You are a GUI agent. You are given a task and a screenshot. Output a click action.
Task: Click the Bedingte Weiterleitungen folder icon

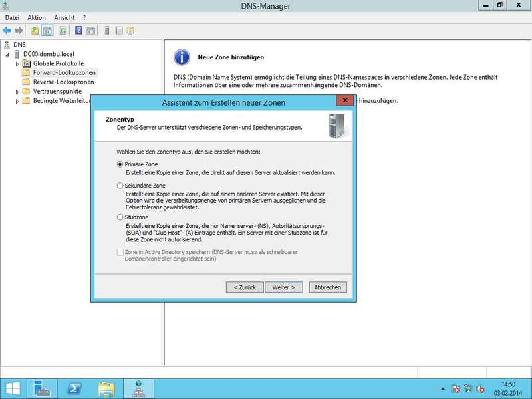click(x=26, y=101)
